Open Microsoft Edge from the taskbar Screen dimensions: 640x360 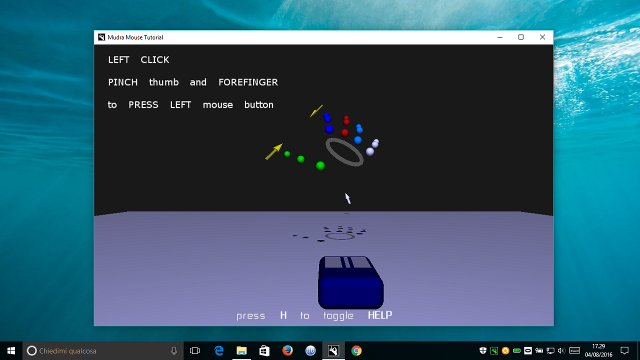(x=219, y=351)
